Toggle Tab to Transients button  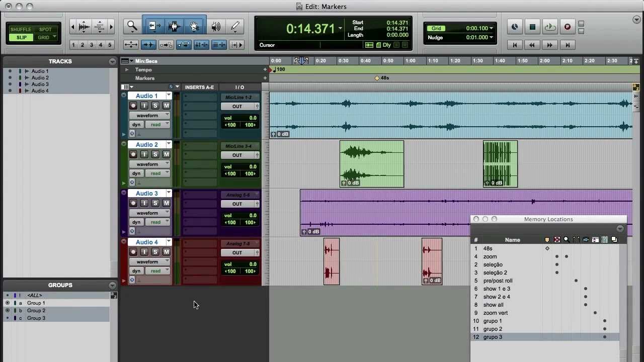point(148,45)
